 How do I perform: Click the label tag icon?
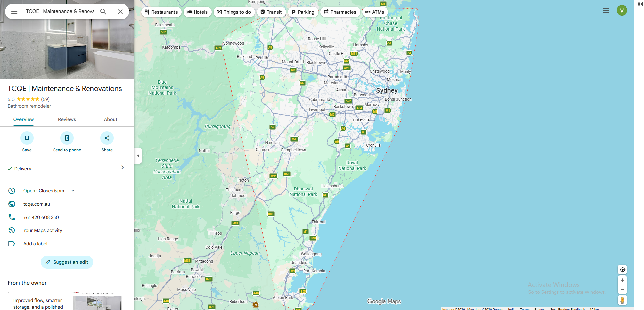coord(12,244)
